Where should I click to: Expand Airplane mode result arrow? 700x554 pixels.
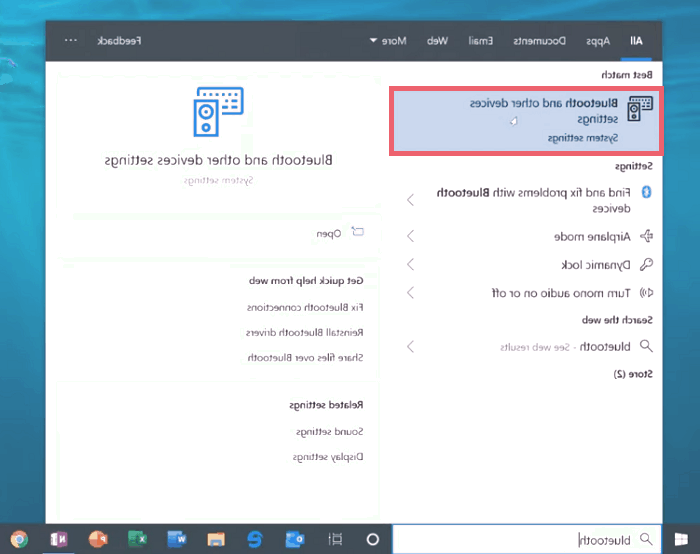tap(410, 237)
